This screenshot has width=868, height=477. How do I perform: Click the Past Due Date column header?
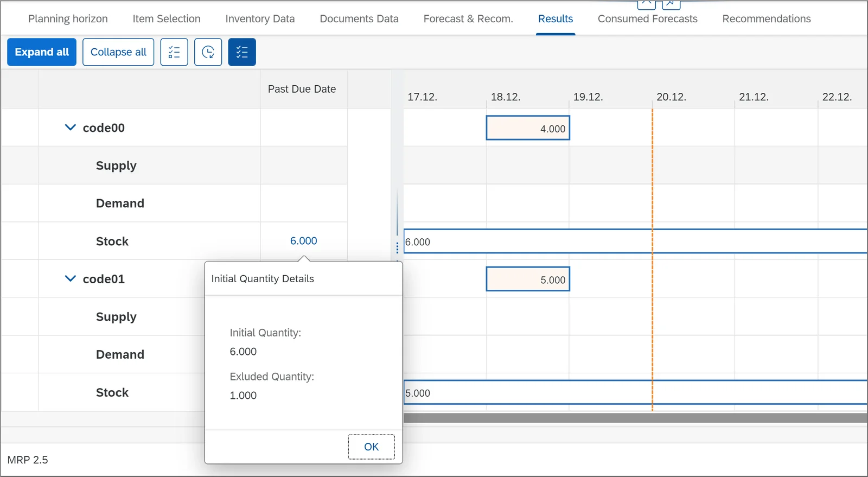pyautogui.click(x=302, y=89)
